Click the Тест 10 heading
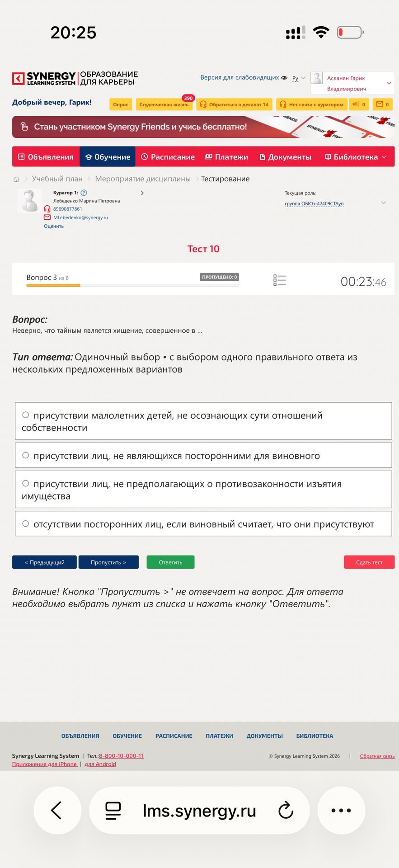399x868 pixels. (x=203, y=249)
